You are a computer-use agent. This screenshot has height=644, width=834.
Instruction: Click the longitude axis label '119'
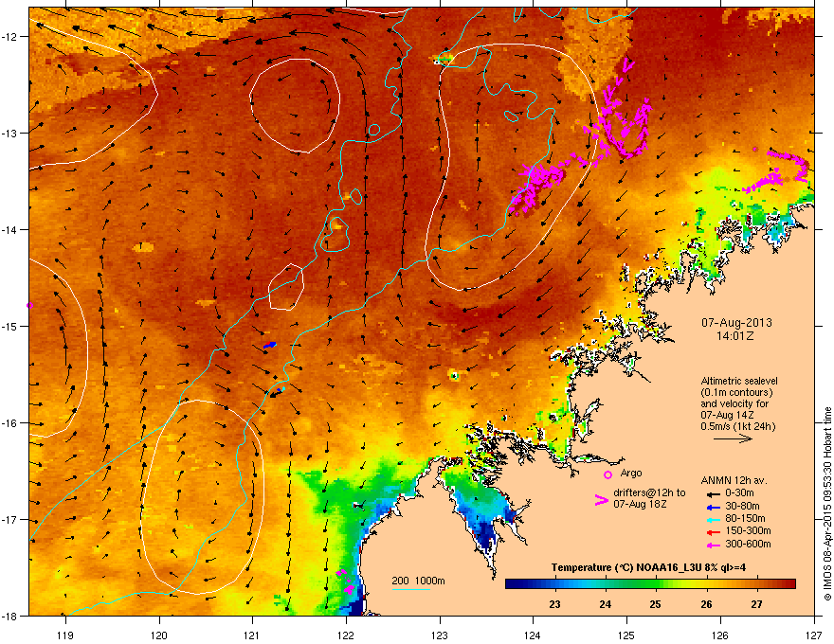click(65, 635)
